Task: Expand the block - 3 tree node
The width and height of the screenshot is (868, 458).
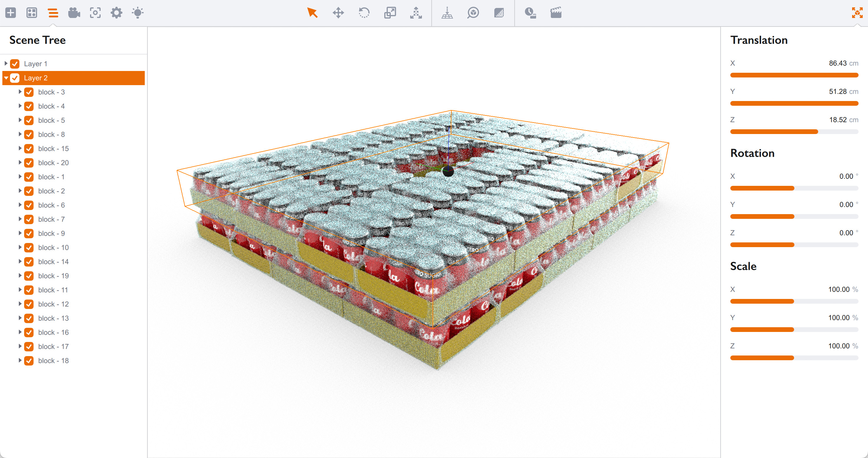Action: point(20,92)
